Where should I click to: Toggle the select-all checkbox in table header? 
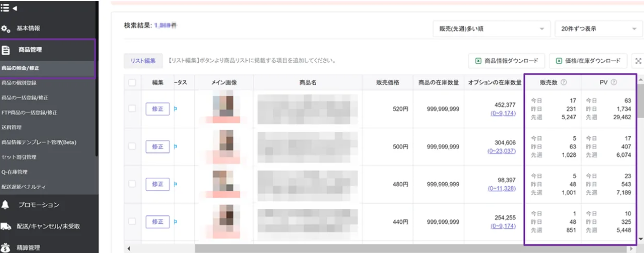point(132,82)
